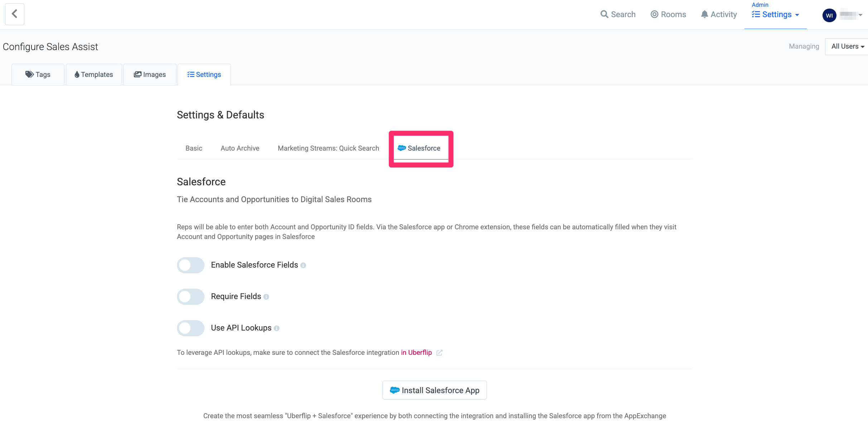Click the tag icon on Tags tab
Viewport: 868px width, 435px height.
29,74
